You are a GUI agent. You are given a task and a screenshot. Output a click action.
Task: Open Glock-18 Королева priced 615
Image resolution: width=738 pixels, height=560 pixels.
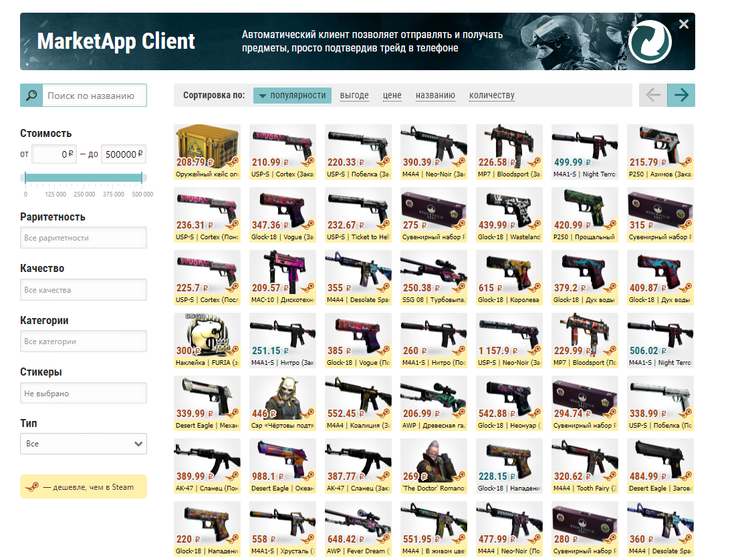click(x=509, y=277)
